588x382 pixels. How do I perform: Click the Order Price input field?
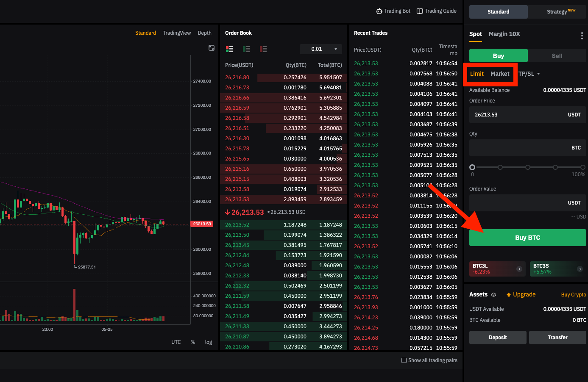(528, 115)
